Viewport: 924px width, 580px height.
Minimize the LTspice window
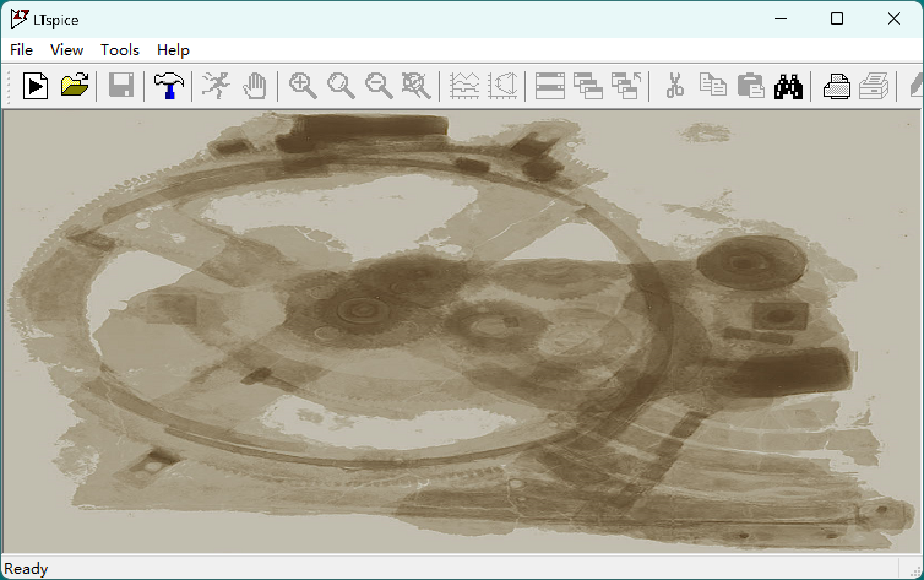click(x=781, y=19)
